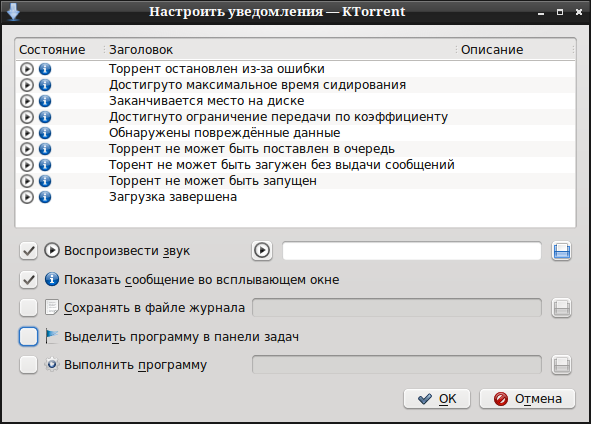This screenshot has height=424, width=591.
Task: Click info icon in 'Достигруто максимальное время сидирования' row
Action: [45, 85]
